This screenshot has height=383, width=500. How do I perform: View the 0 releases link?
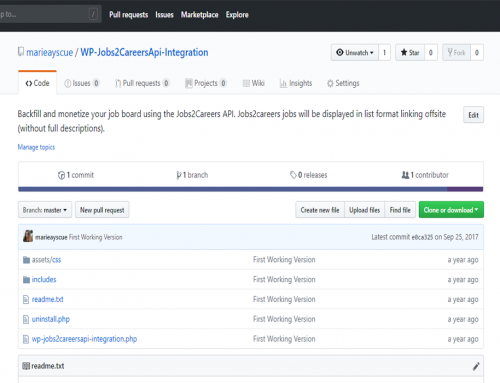tap(308, 175)
